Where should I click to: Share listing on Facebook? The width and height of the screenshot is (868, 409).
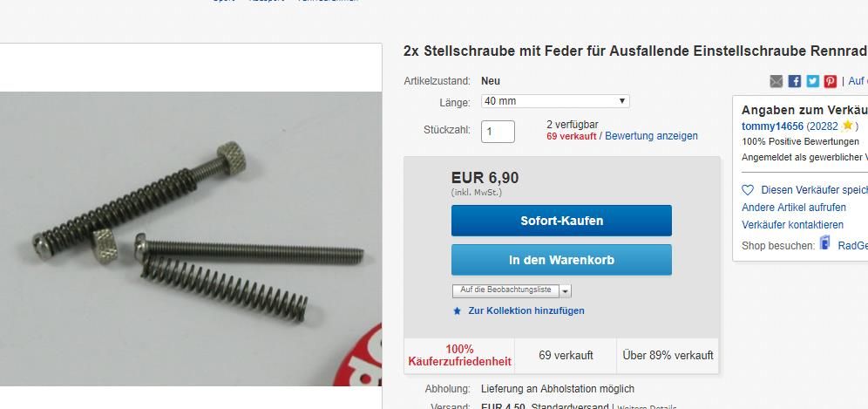click(795, 81)
